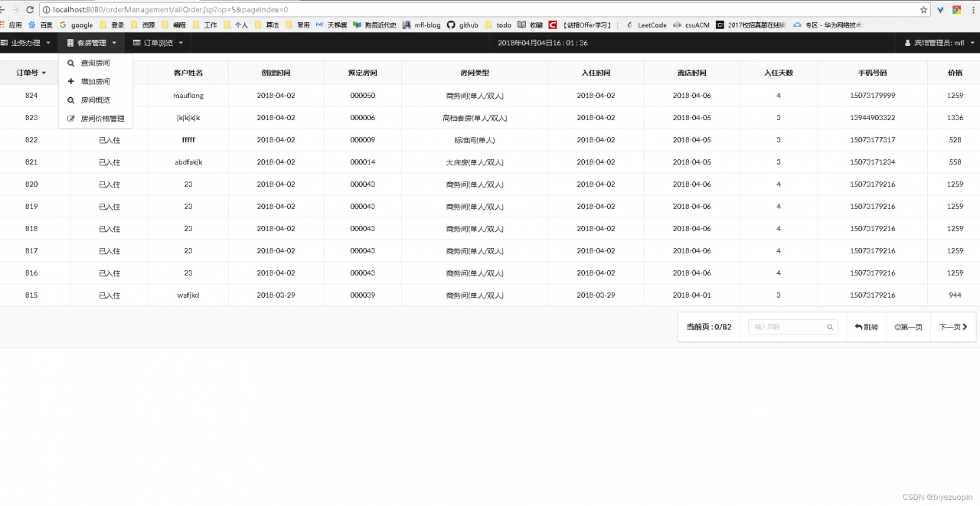Click the search icon in page input

coord(830,327)
